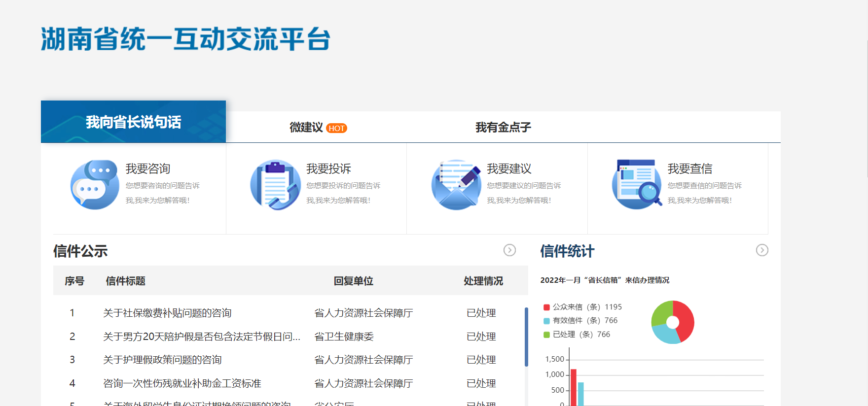This screenshot has height=406, width=868.
Task: Click 省人力资源社会保障厅 in row 3
Action: click(363, 360)
